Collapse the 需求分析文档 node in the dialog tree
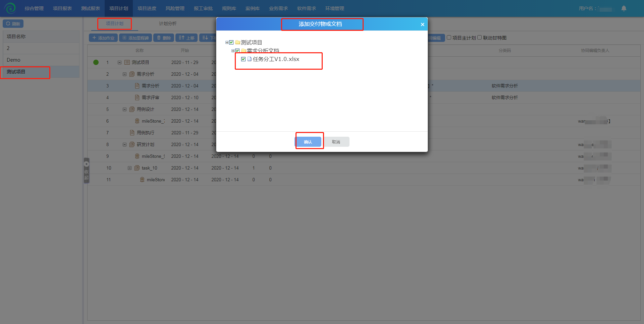Image resolution: width=644 pixels, height=324 pixels. pyautogui.click(x=233, y=51)
